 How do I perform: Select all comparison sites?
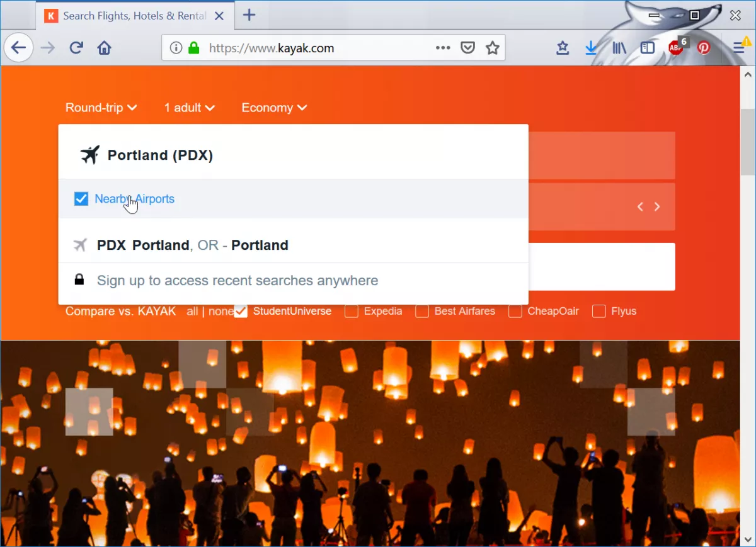[192, 311]
